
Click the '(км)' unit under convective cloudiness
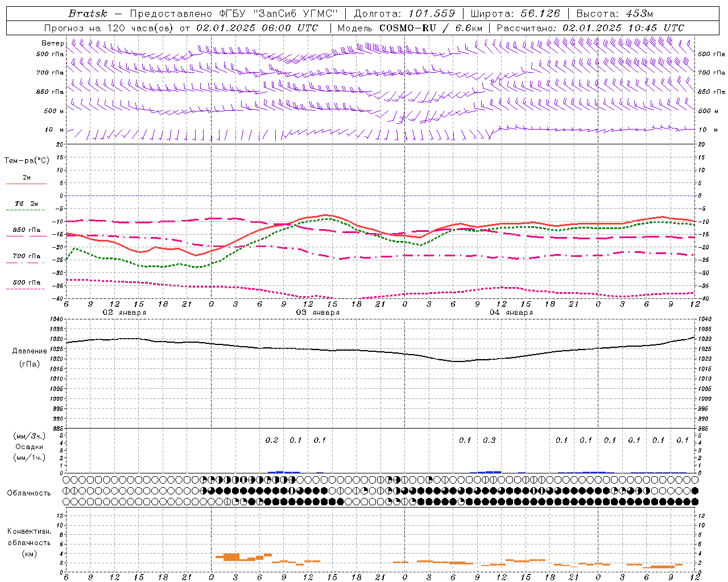(30, 554)
